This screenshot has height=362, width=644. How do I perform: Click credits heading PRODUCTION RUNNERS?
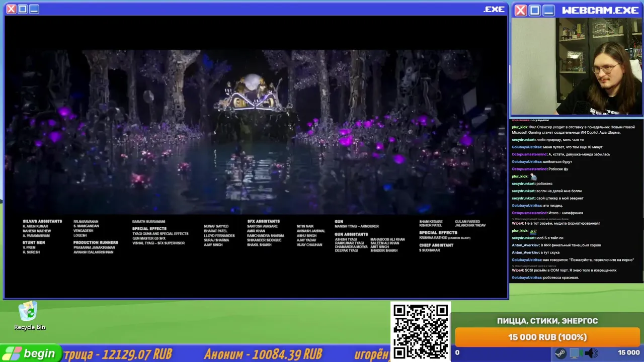[96, 242]
